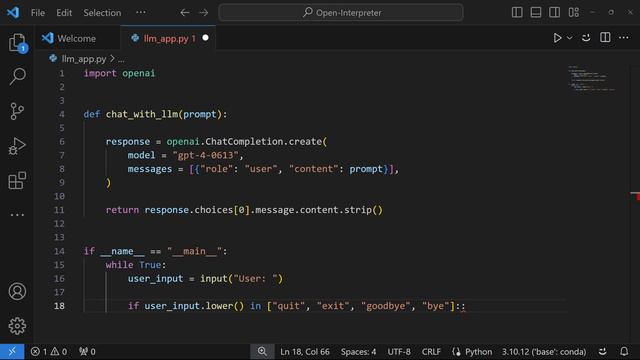The width and height of the screenshot is (640, 360).
Task: Open the Source Control view
Action: (x=17, y=111)
